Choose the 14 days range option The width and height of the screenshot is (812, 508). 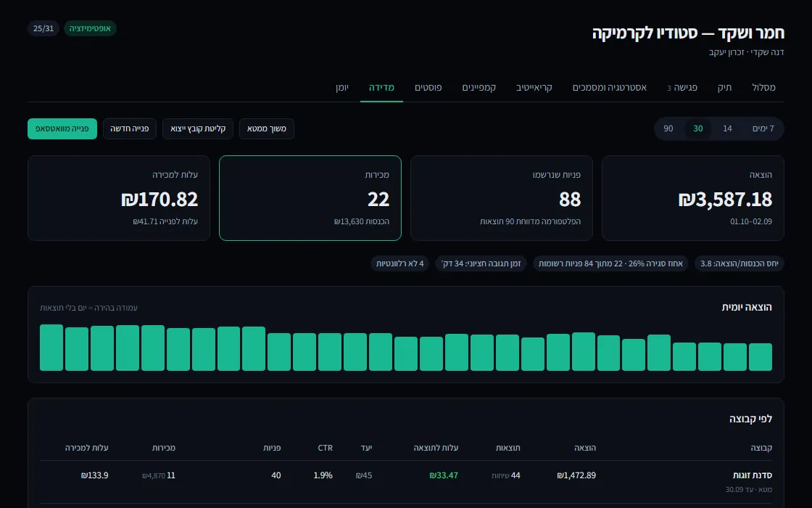point(727,128)
